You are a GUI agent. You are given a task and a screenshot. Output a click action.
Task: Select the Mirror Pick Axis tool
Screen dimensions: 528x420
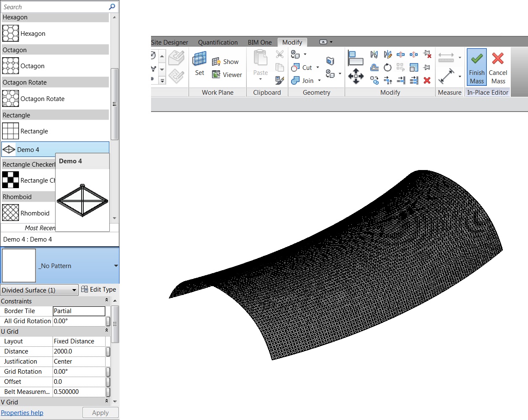(x=373, y=54)
